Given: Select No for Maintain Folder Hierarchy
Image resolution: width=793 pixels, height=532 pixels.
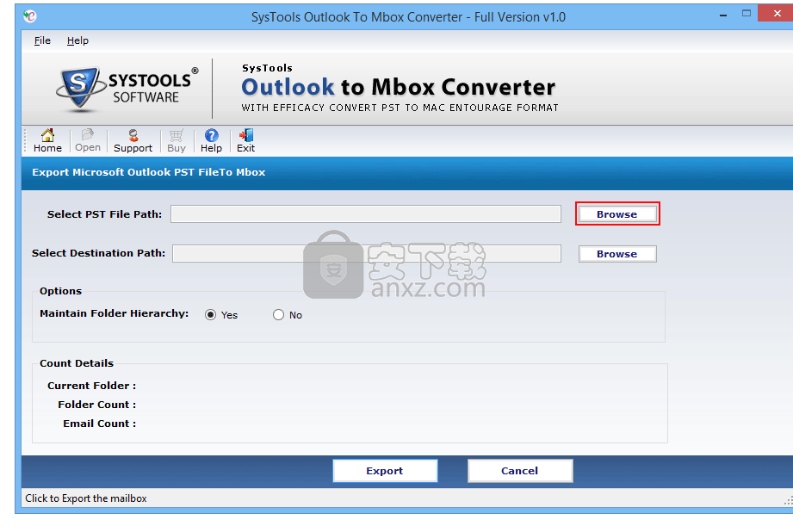Looking at the screenshot, I should [288, 314].
